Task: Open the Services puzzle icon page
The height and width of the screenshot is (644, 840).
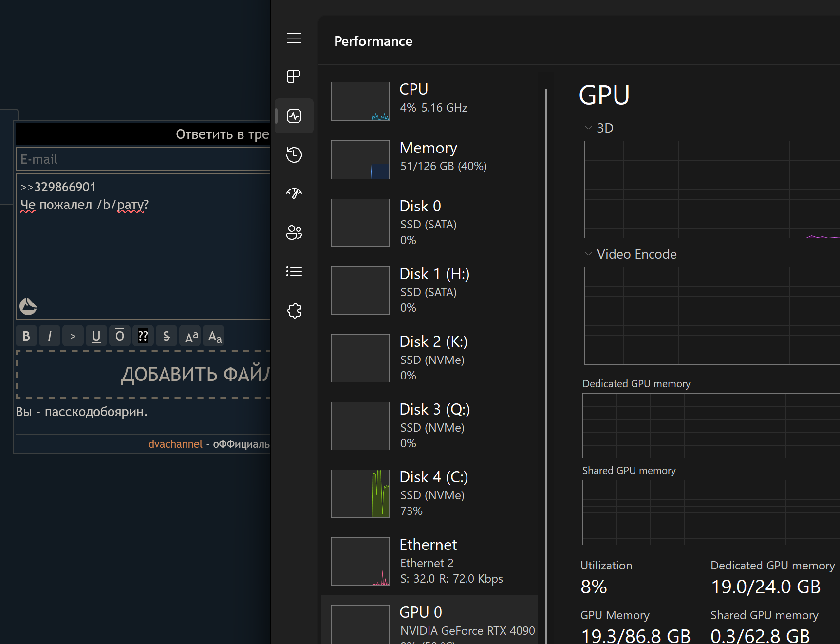Action: [x=294, y=310]
